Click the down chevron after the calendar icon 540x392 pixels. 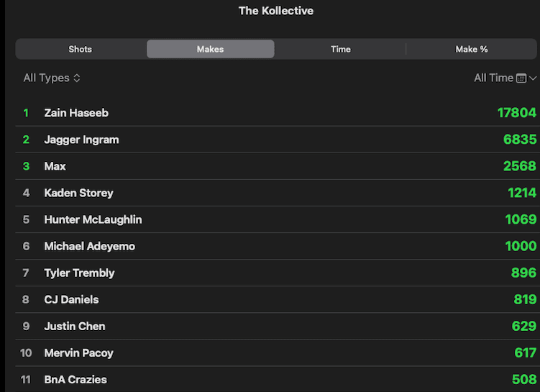[x=533, y=78]
